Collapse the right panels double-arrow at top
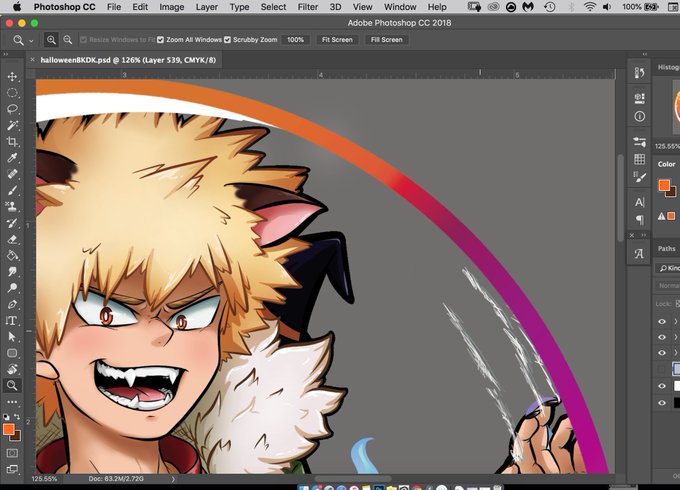Viewport: 680px width, 490px height. 644,54
